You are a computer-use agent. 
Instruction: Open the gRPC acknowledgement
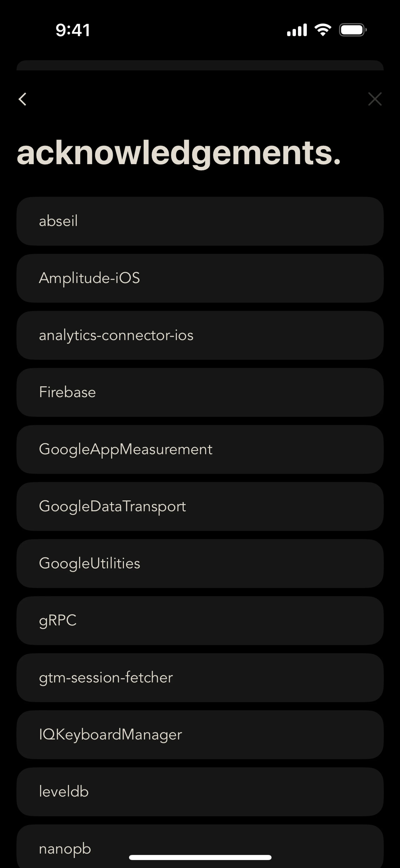tap(200, 620)
